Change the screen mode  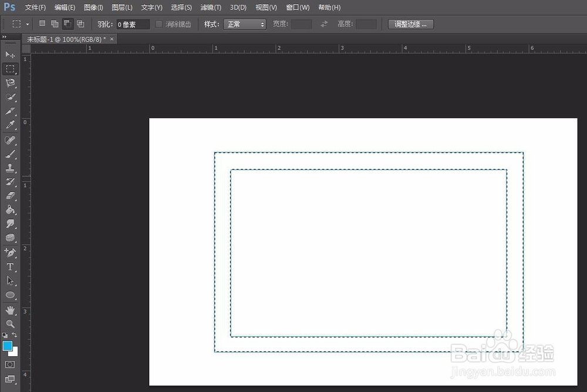[10, 379]
